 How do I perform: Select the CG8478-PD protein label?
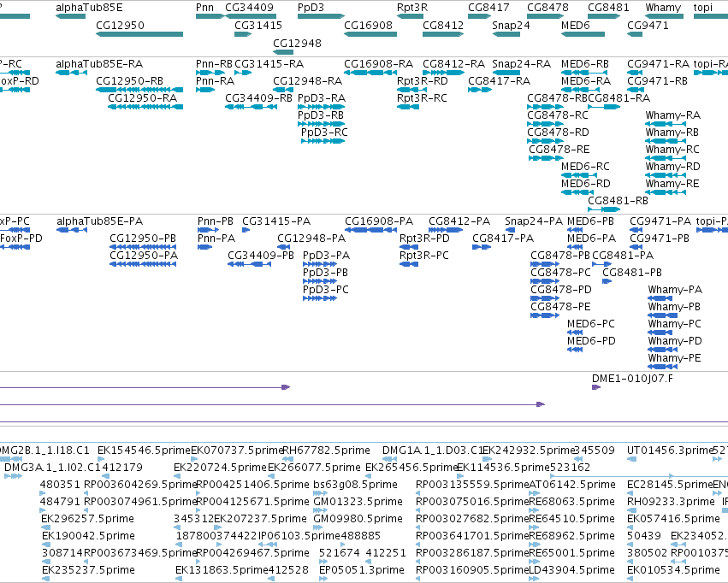pyautogui.click(x=561, y=290)
